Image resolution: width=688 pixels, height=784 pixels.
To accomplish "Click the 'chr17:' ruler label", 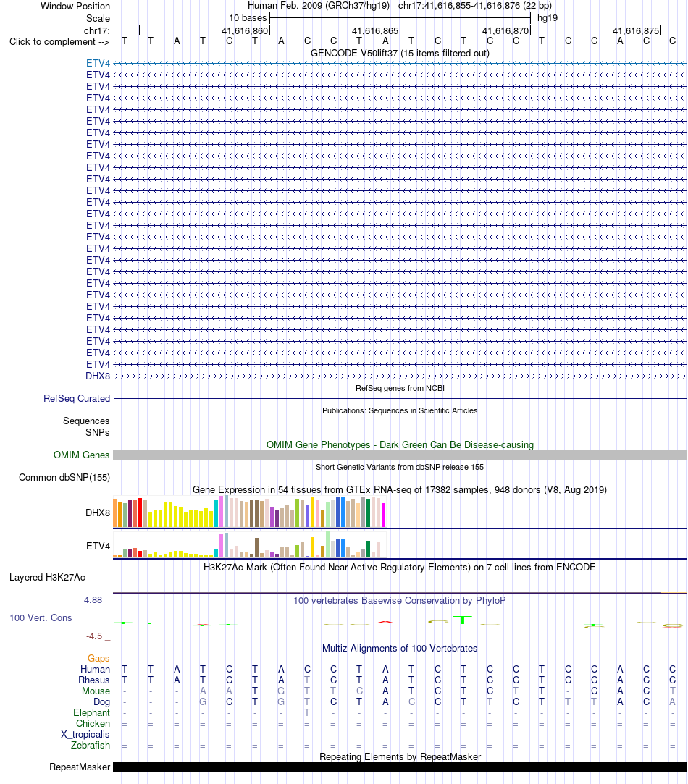I will 97,30.
